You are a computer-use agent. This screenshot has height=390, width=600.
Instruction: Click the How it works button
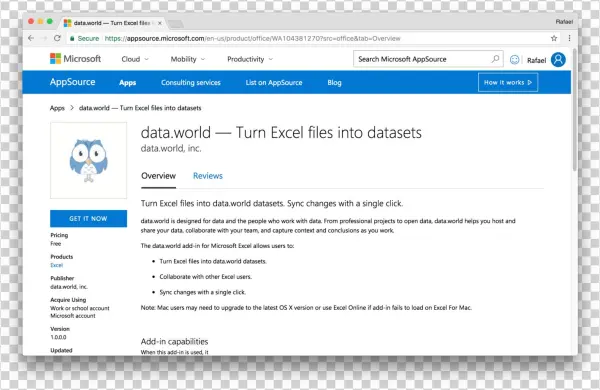[x=508, y=82]
